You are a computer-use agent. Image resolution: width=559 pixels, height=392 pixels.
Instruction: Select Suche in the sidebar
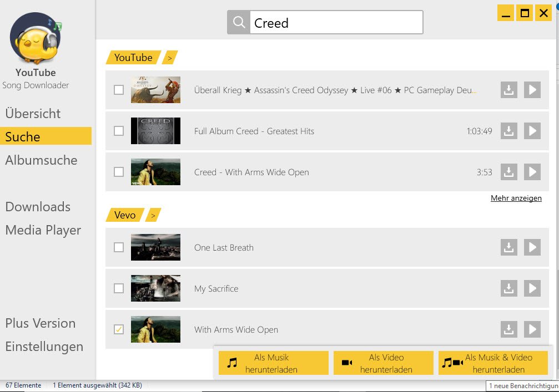coord(46,136)
